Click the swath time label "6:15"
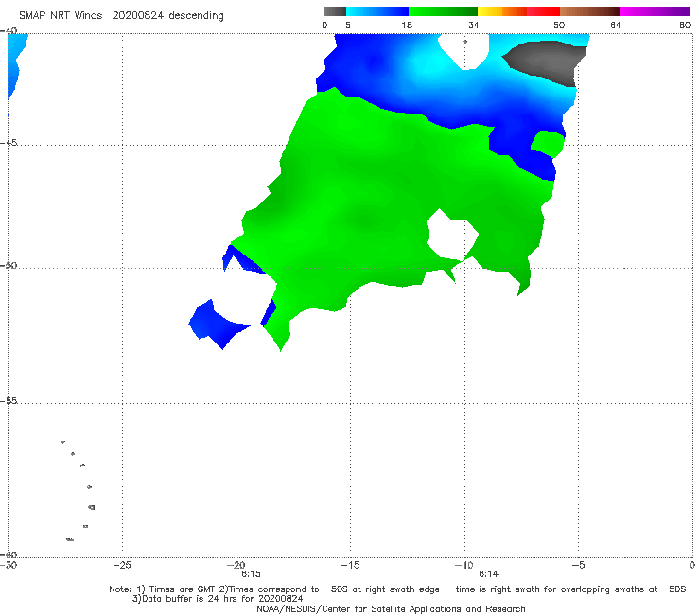This screenshot has width=700, height=615. coord(251,574)
